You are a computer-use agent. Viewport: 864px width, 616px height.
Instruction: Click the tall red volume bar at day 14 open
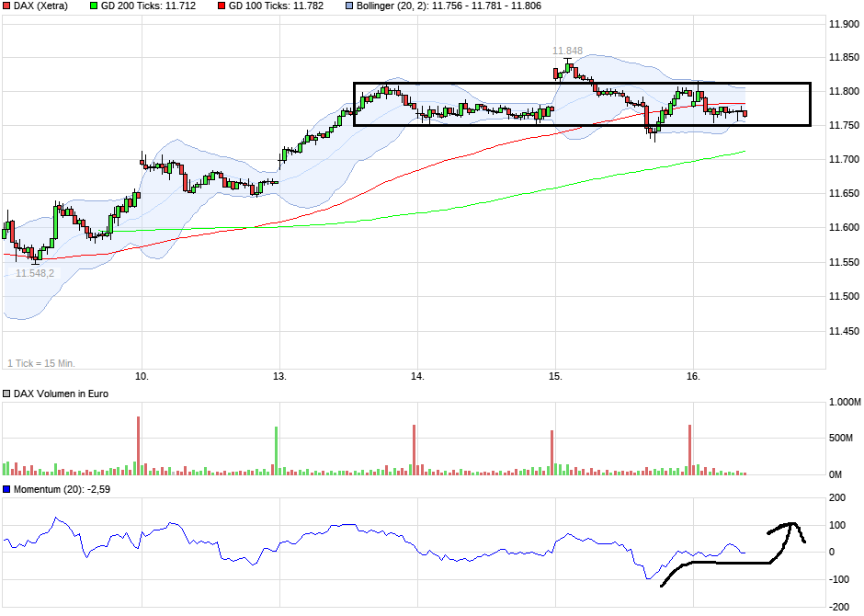414,450
